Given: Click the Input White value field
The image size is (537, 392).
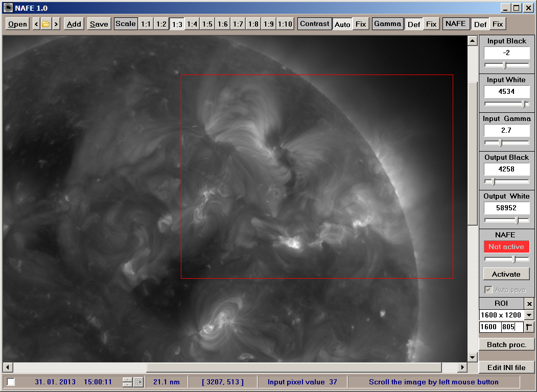Looking at the screenshot, I should [506, 92].
